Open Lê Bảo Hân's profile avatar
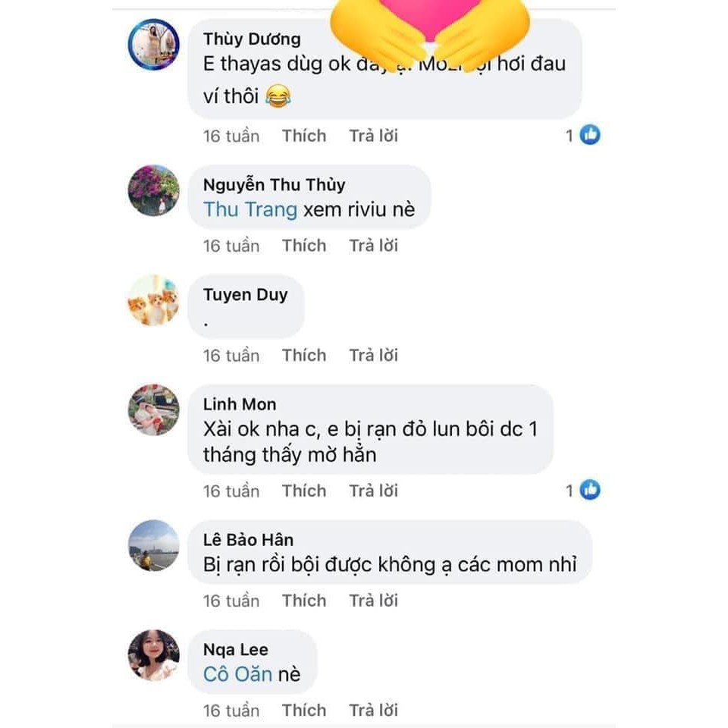Screen dimensions: 728x728 [154, 545]
